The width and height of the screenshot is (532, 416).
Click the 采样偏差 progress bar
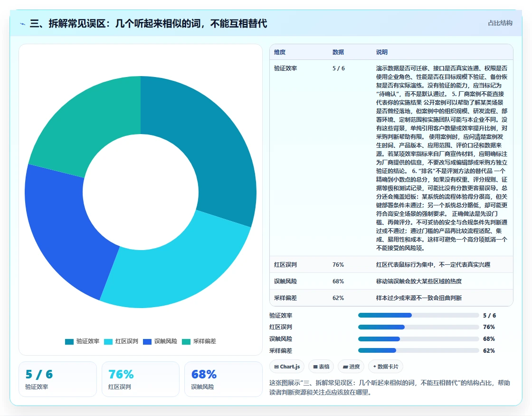(418, 351)
